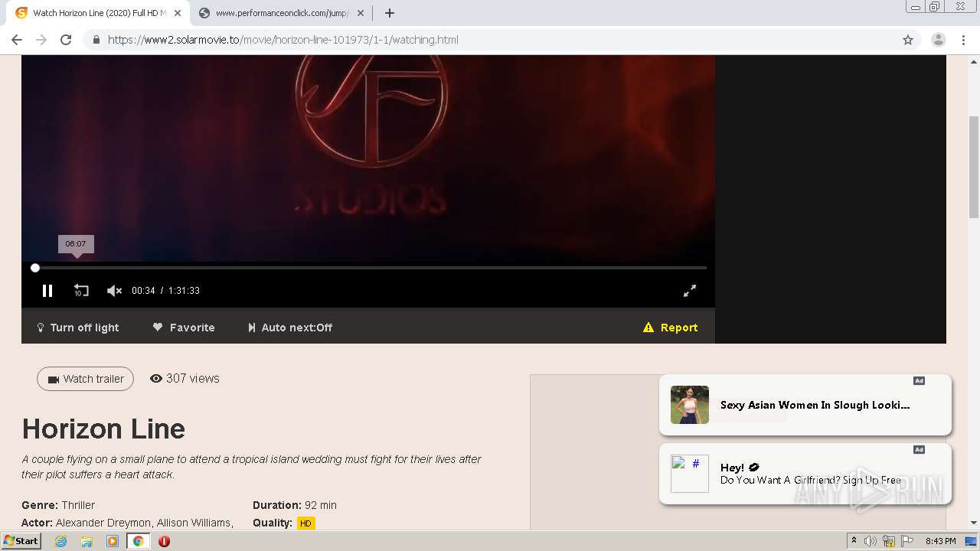
Task: Close the Horizon Line tab
Action: tap(178, 13)
